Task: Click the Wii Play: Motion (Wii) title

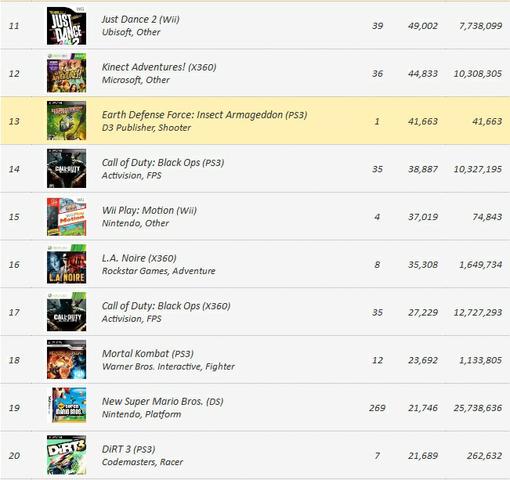Action: 149,210
